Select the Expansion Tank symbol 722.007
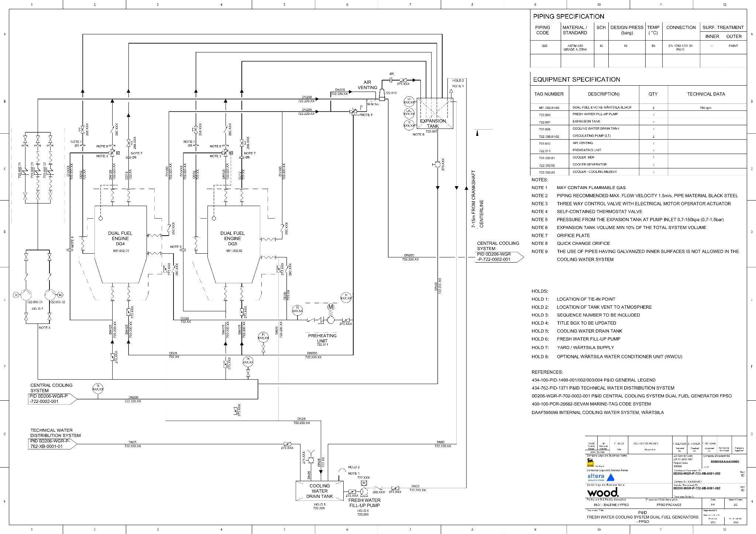 click(x=434, y=113)
